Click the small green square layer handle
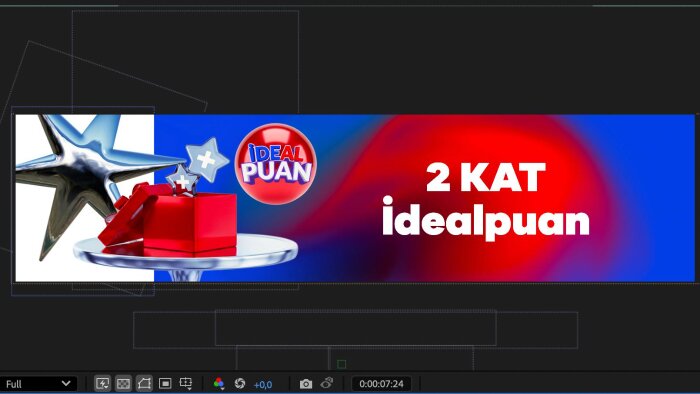Screen dimensions: 700x394 tap(342, 364)
